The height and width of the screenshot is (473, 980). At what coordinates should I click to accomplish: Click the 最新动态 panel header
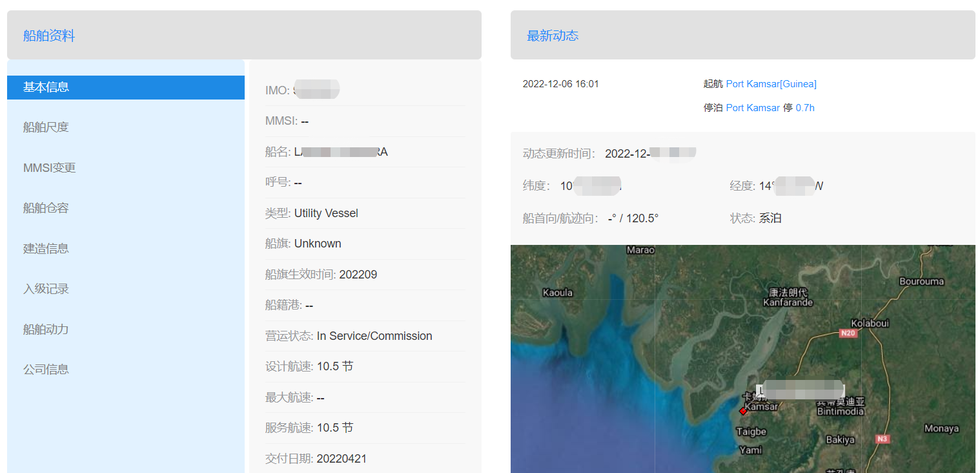click(553, 36)
